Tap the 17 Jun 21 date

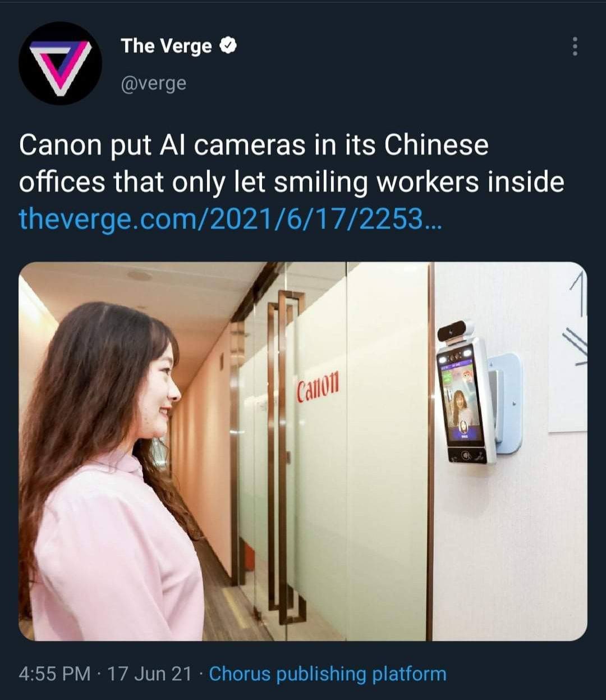[149, 673]
